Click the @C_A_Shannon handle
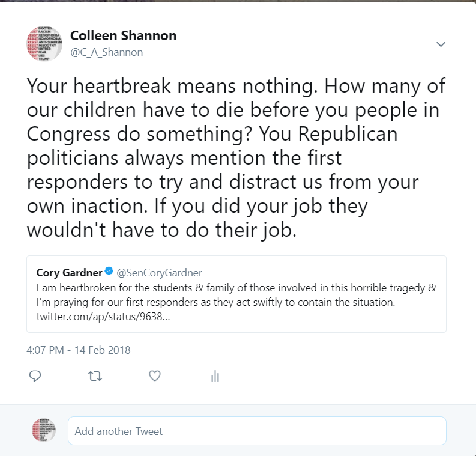 (107, 52)
